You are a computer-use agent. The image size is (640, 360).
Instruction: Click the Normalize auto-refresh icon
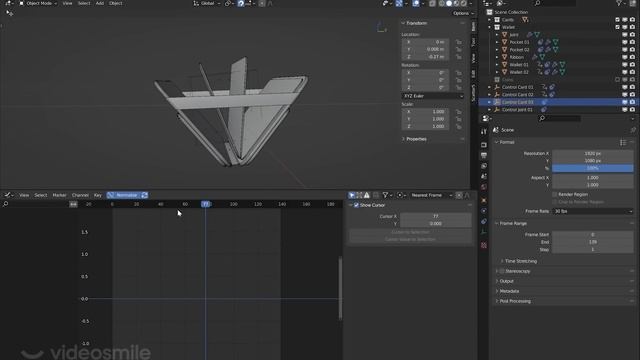[x=144, y=195]
